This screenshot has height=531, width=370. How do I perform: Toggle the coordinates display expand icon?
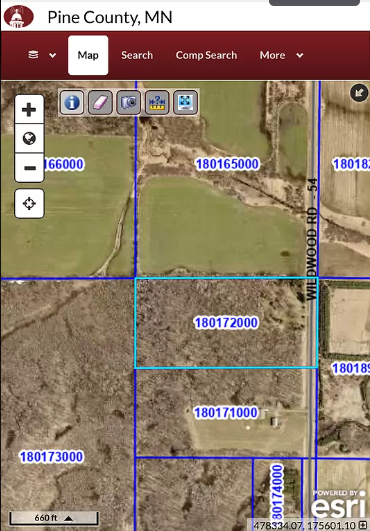(363, 525)
